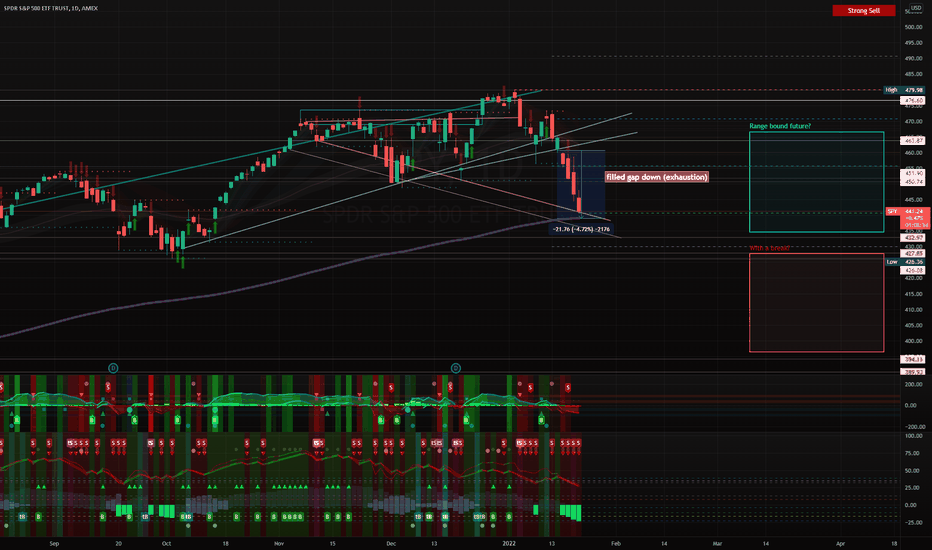The width and height of the screenshot is (932, 550).
Task: Select the 'filled gap down (exhaustion)' annotation
Action: click(x=657, y=177)
